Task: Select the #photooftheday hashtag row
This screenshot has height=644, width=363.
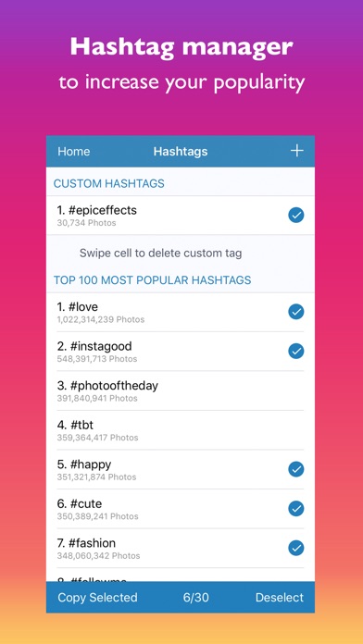Action: click(181, 390)
